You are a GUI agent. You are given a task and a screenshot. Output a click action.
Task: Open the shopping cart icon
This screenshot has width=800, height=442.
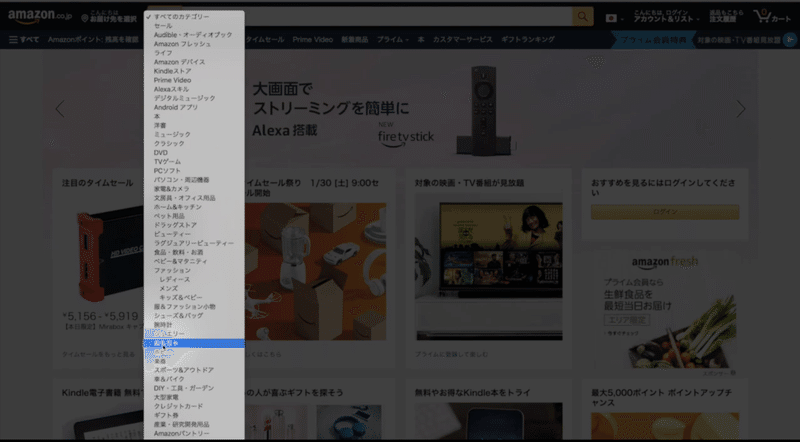pos(772,17)
